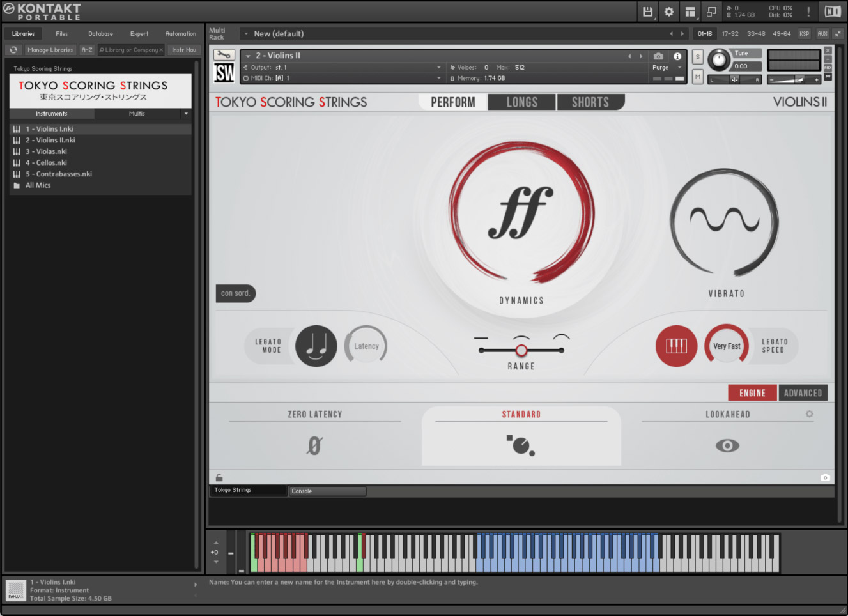Viewport: 848px width, 616px height.
Task: Open the Lookahead settings gear
Action: (809, 413)
